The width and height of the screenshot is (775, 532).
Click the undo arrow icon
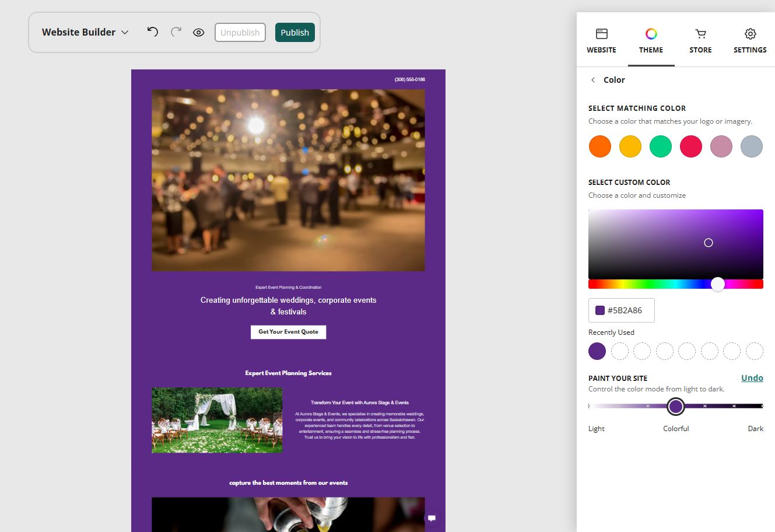(x=153, y=32)
